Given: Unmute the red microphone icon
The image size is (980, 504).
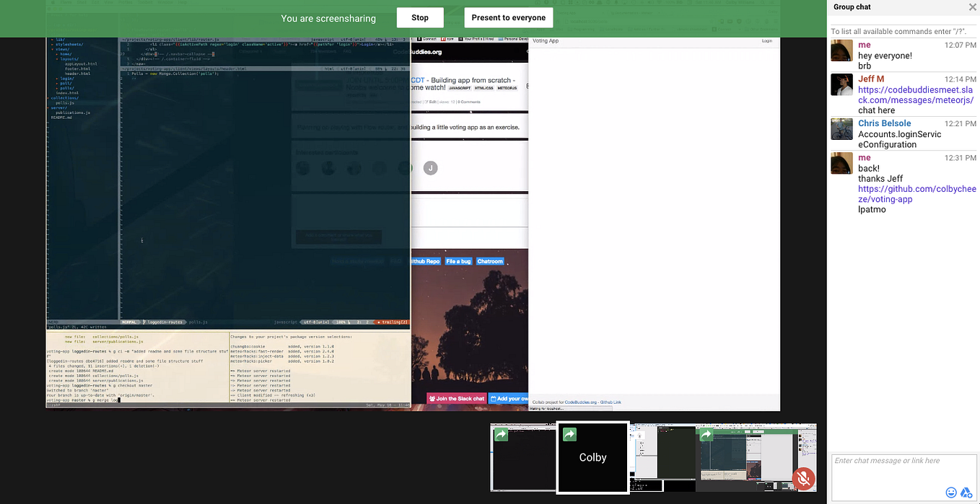Looking at the screenshot, I should point(804,479).
